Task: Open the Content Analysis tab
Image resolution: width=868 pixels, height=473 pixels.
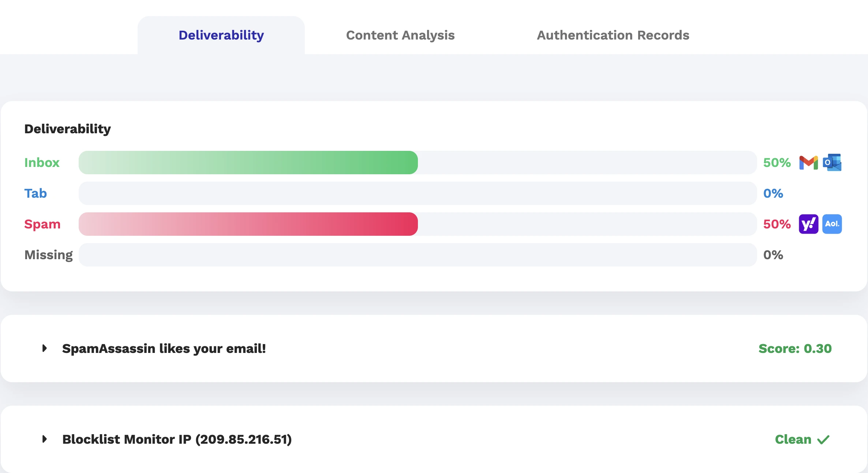Action: point(400,35)
